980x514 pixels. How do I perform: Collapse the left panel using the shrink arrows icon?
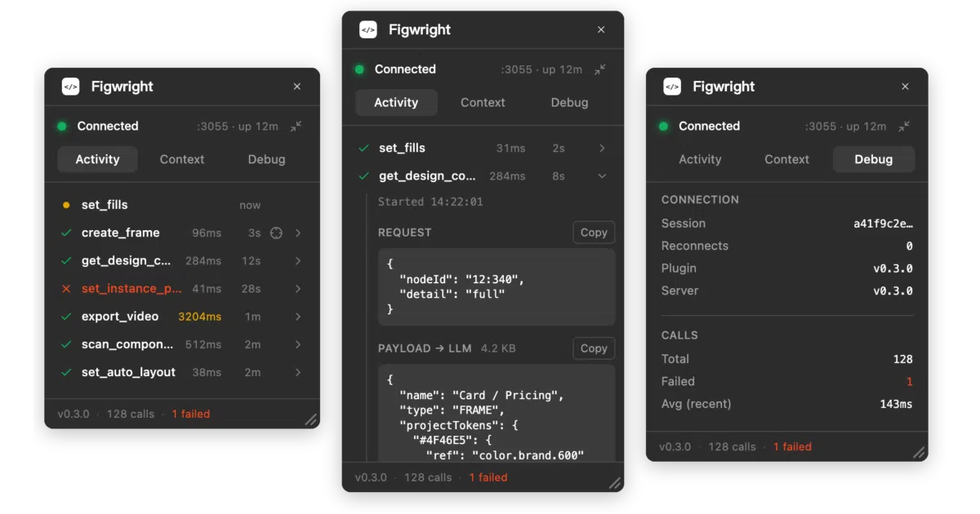[x=296, y=126]
